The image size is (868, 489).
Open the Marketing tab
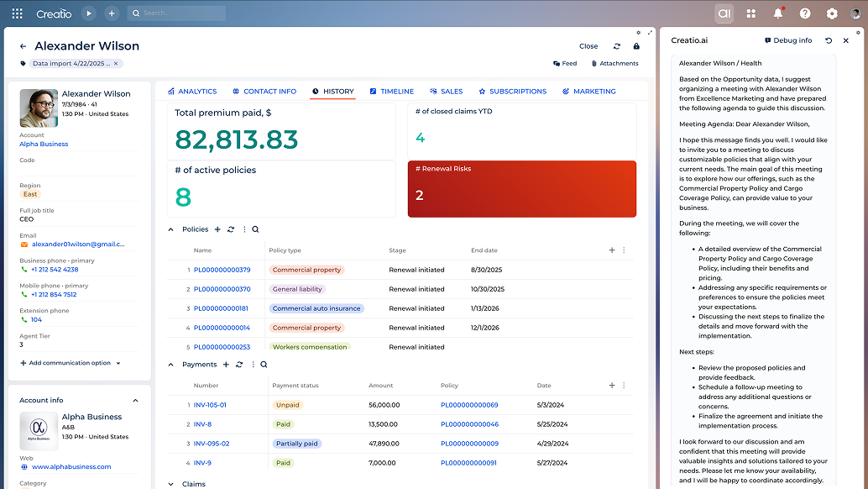coord(589,92)
